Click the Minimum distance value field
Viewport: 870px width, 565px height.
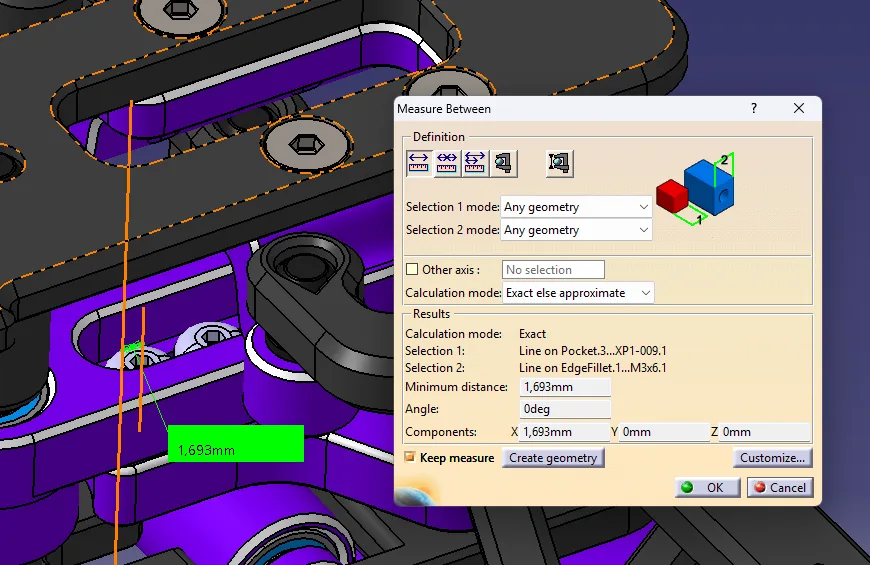click(x=565, y=387)
